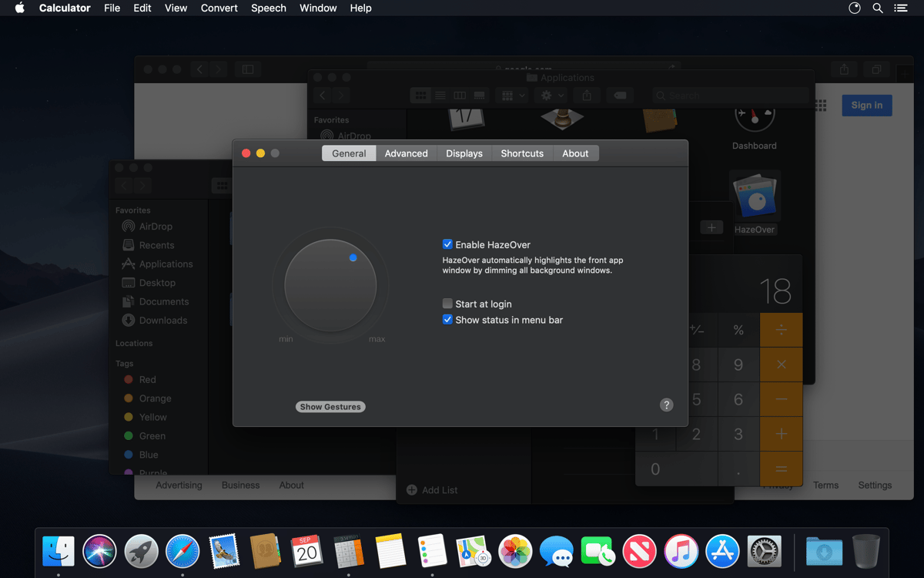
Task: Adjust the dimming intensity dial
Action: 330,285
